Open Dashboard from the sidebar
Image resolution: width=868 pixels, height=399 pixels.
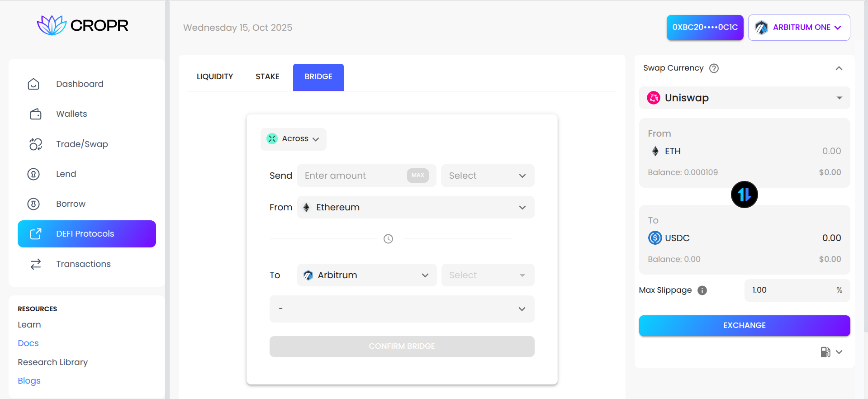[x=80, y=84]
